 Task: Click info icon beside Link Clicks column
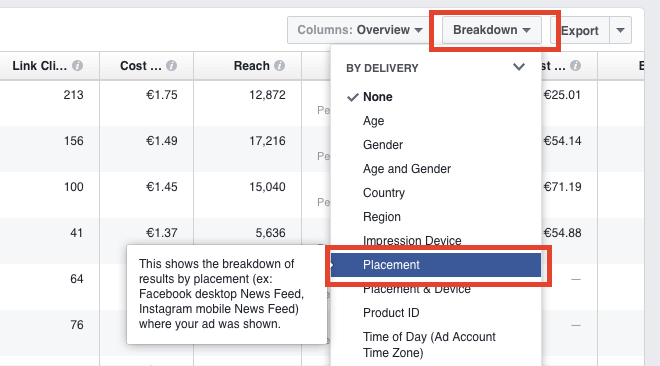tap(77, 66)
